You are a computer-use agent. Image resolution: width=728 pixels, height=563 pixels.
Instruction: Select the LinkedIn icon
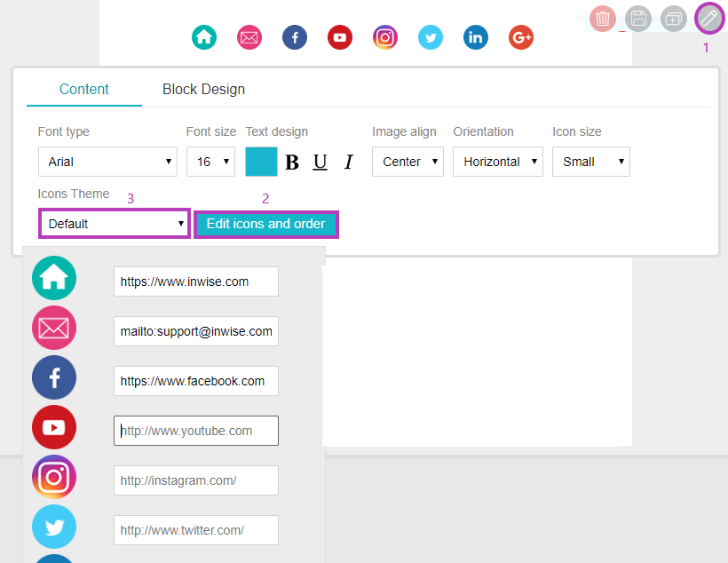click(475, 37)
